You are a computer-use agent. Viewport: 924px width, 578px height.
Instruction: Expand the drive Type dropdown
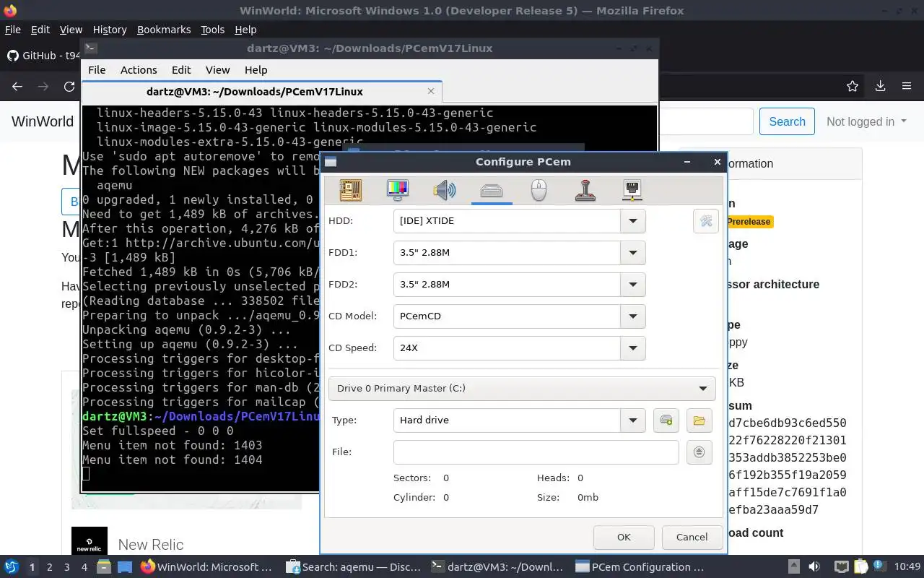point(633,420)
